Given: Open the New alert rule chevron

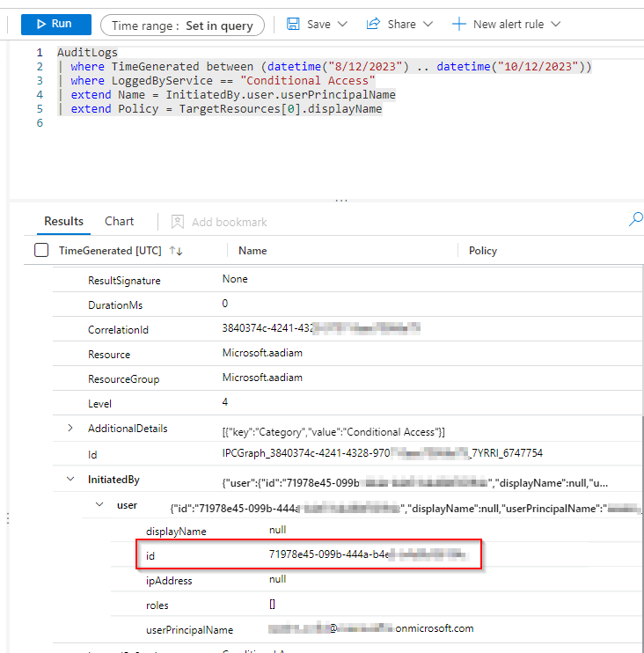Looking at the screenshot, I should point(556,25).
